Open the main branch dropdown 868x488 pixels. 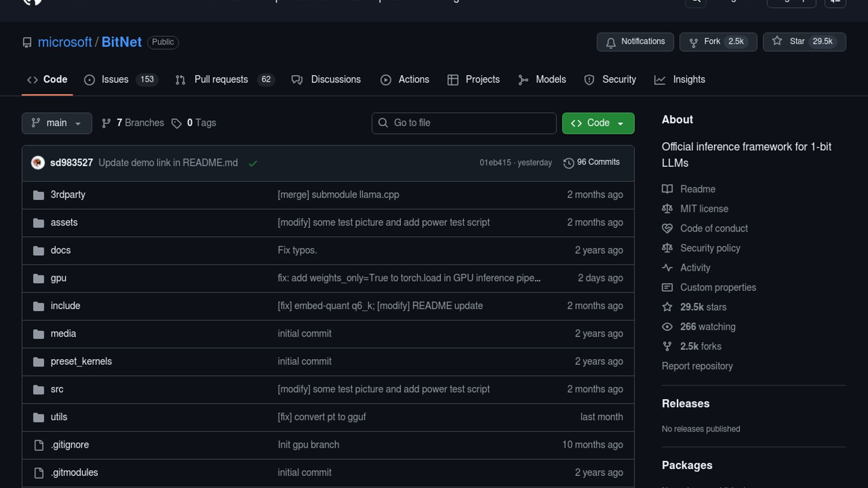[57, 123]
